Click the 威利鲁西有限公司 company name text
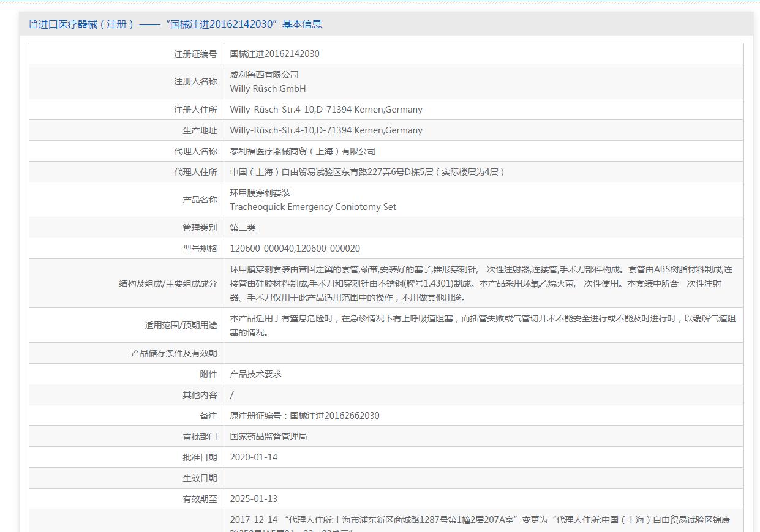Viewport: 760px width, 532px height. click(264, 75)
